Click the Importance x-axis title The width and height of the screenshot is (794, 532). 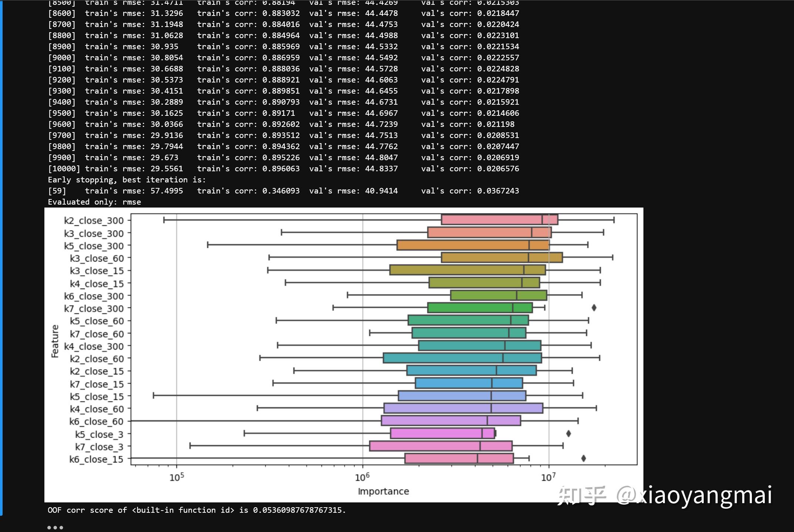(x=383, y=491)
